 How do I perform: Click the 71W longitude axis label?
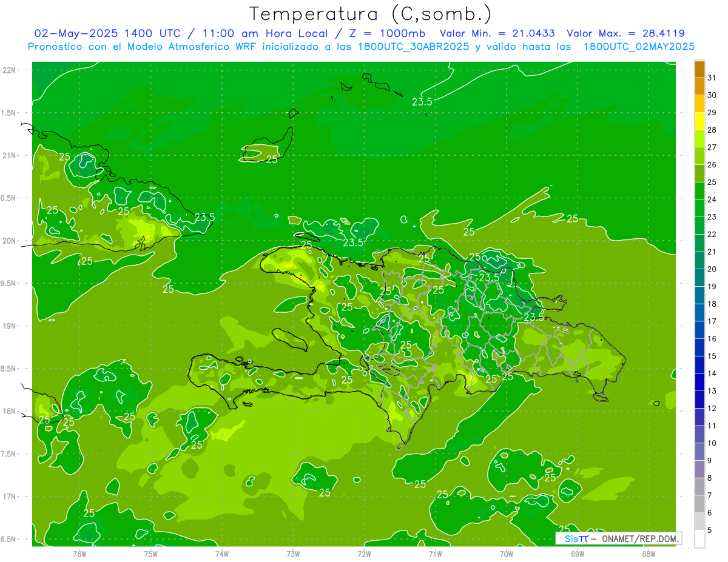pos(435,554)
